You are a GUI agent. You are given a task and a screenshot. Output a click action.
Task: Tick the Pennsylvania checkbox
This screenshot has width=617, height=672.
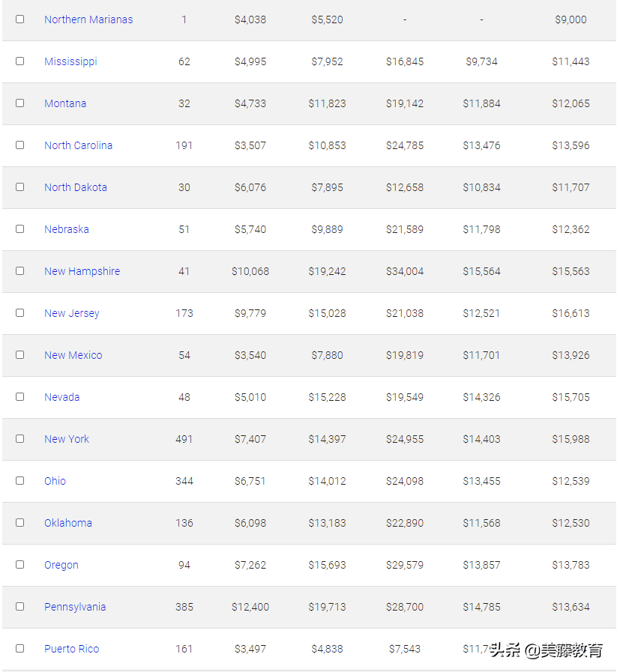[x=20, y=607]
